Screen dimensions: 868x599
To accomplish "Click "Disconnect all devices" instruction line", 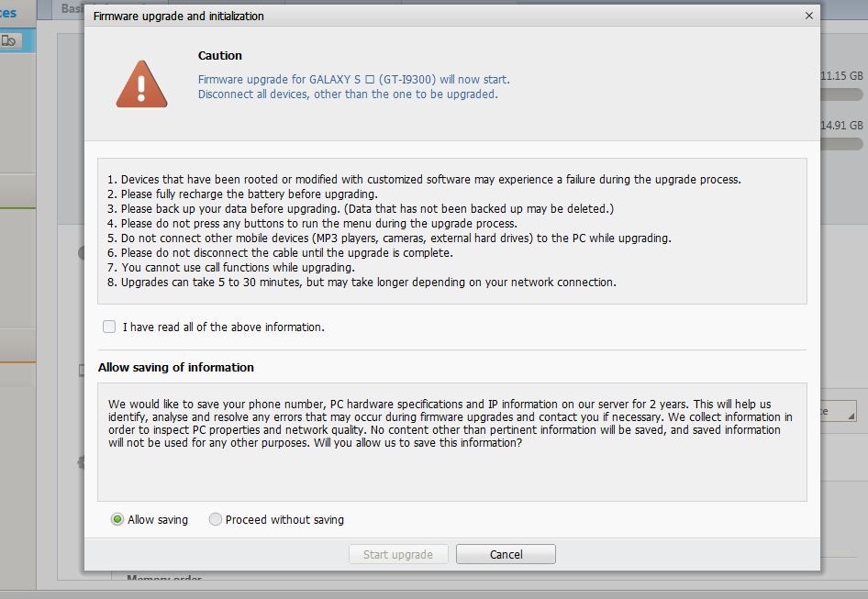I will (x=348, y=94).
